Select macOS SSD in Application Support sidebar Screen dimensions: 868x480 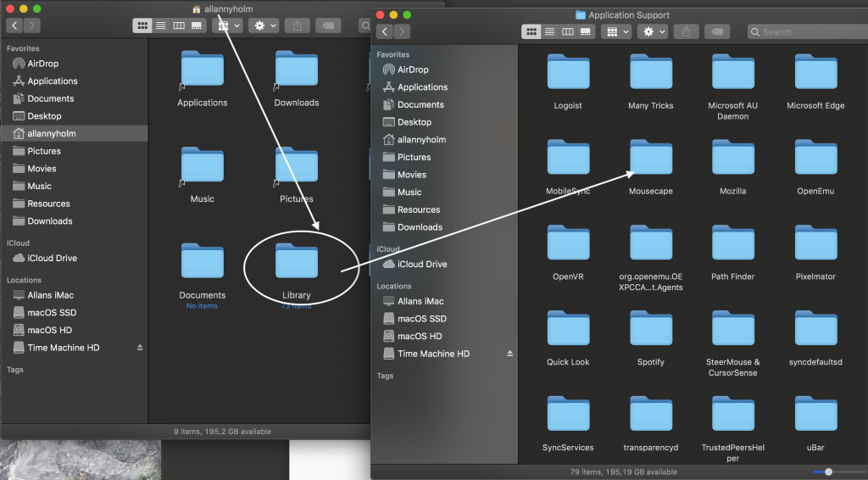(443, 318)
